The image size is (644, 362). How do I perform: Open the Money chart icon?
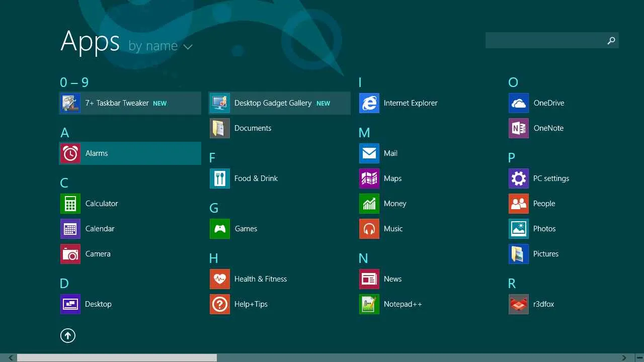[x=369, y=204]
